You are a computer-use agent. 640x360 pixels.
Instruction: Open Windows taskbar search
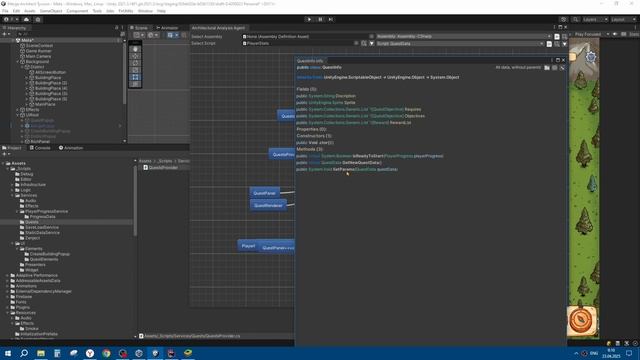[x=24, y=353]
